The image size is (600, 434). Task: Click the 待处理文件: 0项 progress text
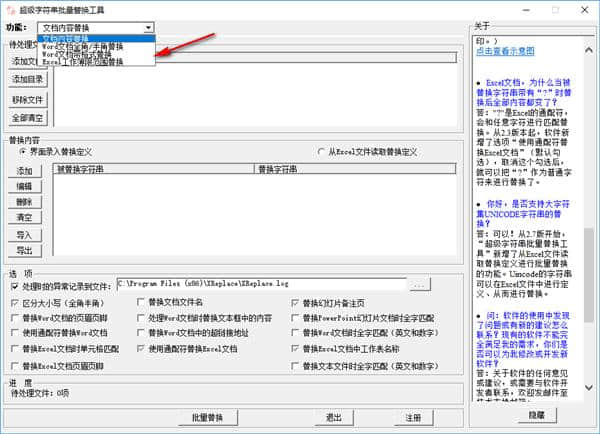40,393
